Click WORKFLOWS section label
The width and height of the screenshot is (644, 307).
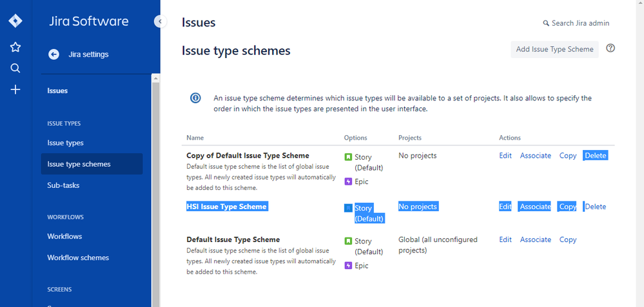coord(65,217)
